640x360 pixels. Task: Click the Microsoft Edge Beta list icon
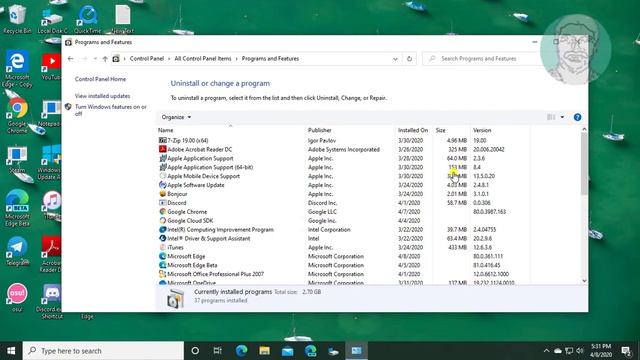pos(162,265)
